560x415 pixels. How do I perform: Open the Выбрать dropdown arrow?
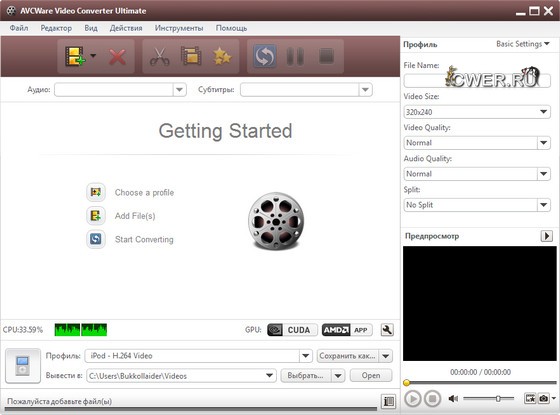pos(338,375)
